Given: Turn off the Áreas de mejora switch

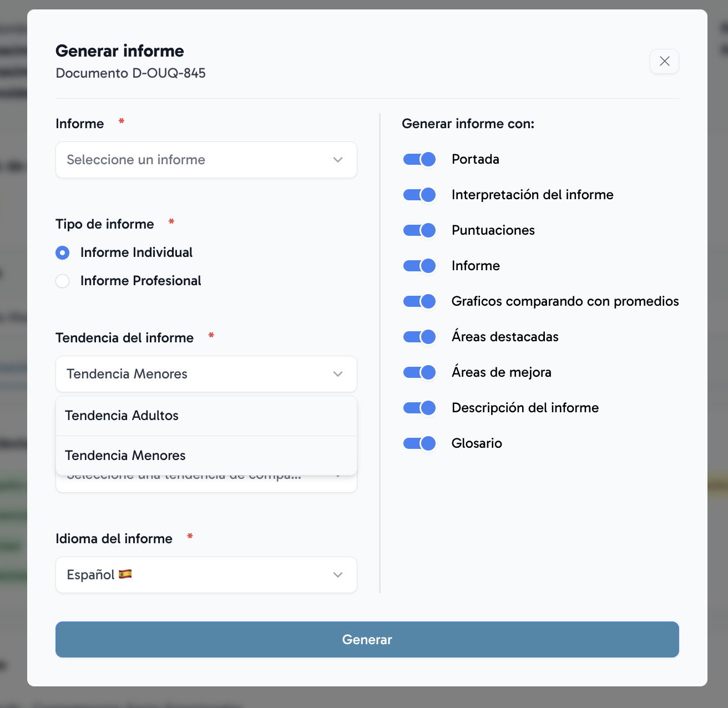Looking at the screenshot, I should (419, 373).
